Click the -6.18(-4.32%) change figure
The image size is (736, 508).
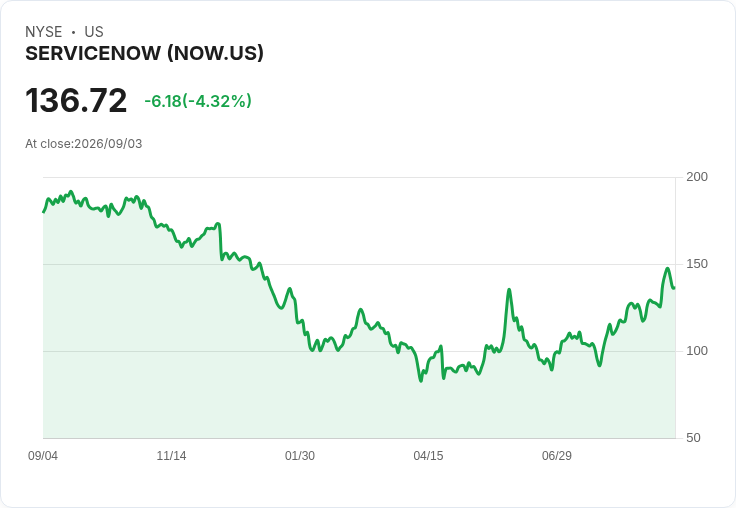(x=198, y=101)
